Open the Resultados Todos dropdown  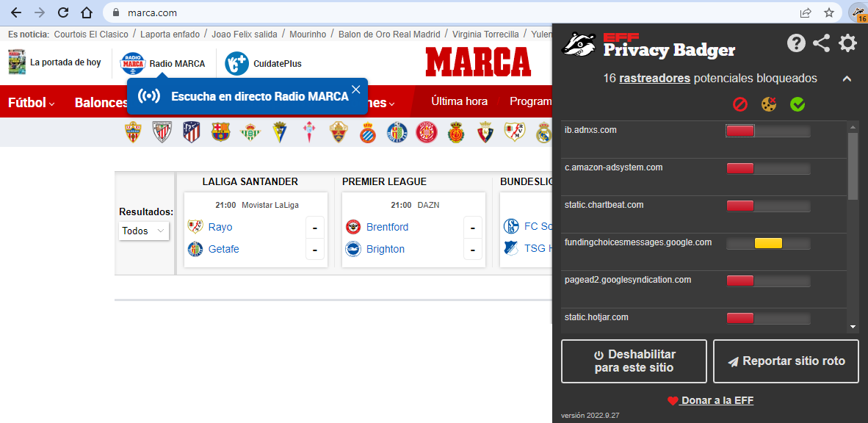point(144,231)
